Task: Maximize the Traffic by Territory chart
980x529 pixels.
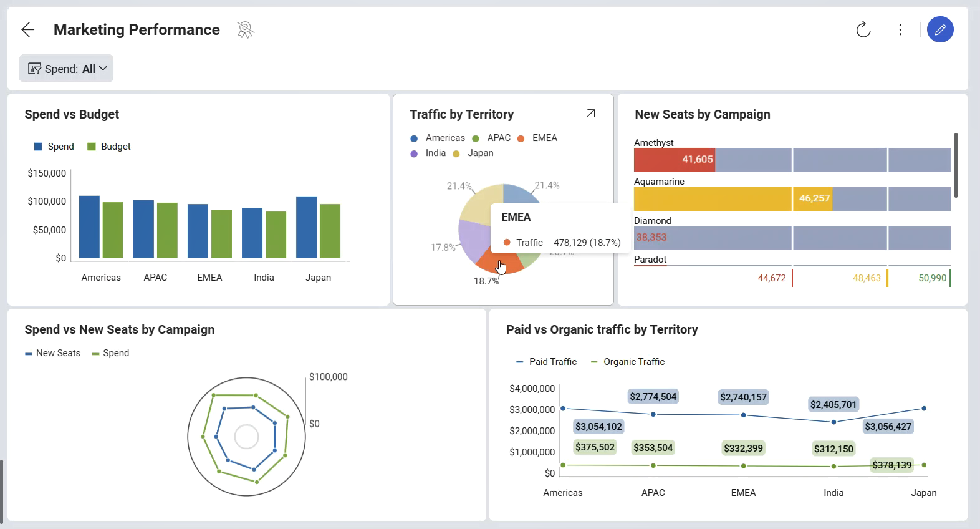Action: 590,114
